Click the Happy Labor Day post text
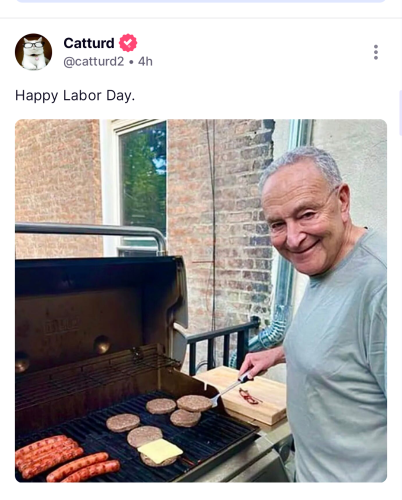This screenshot has width=402, height=500. tap(75, 96)
